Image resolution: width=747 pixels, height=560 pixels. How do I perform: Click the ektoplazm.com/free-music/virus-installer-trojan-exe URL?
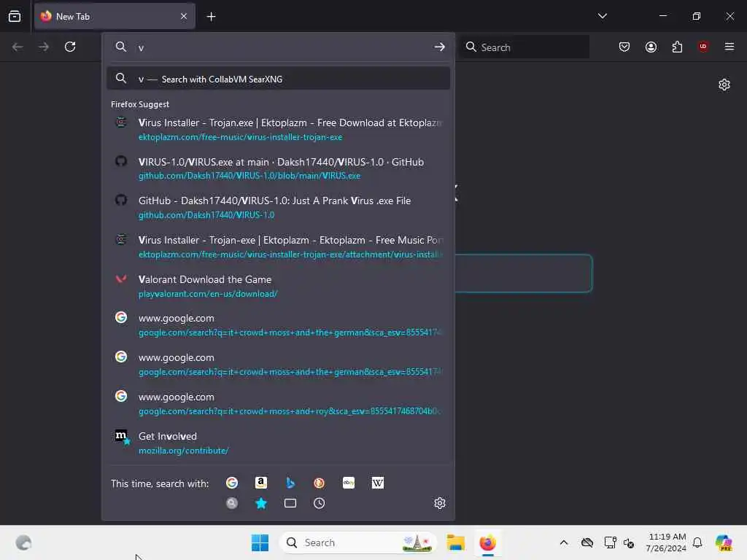click(240, 137)
